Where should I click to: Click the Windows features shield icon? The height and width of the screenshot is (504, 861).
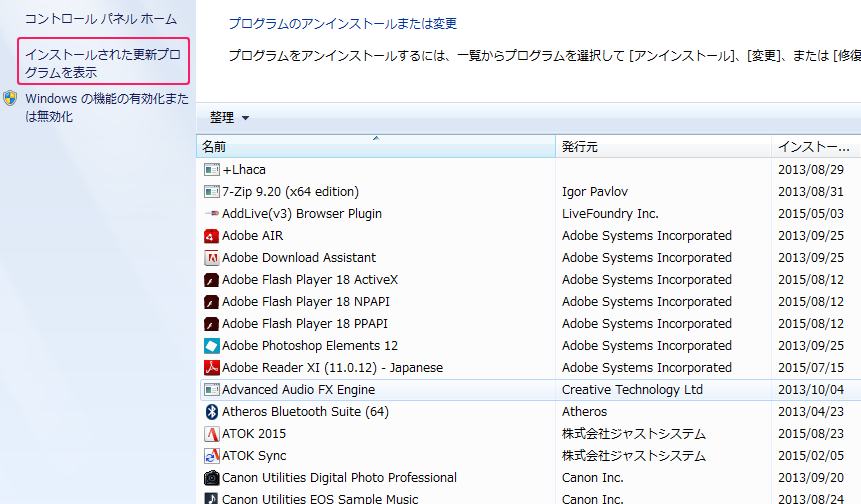pos(10,98)
